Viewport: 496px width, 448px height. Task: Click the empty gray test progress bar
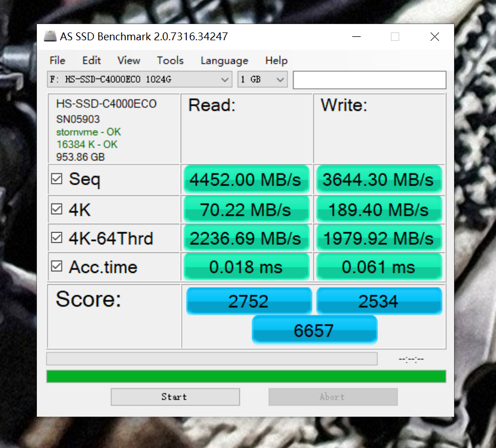(x=212, y=359)
